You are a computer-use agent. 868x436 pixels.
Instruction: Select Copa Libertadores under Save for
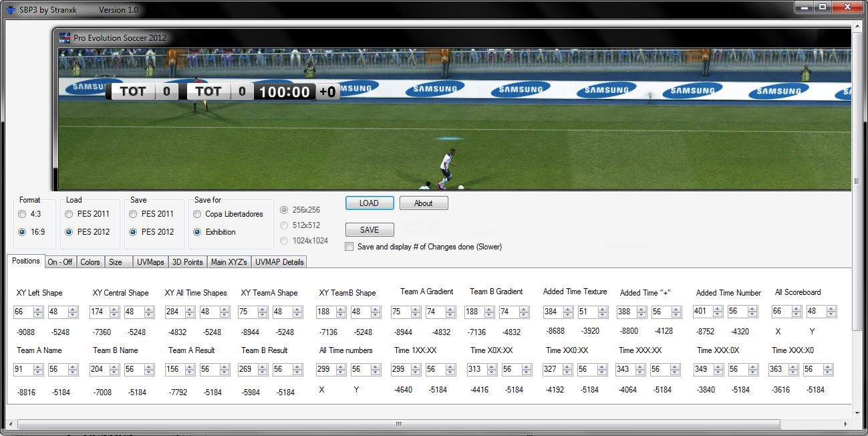(198, 214)
